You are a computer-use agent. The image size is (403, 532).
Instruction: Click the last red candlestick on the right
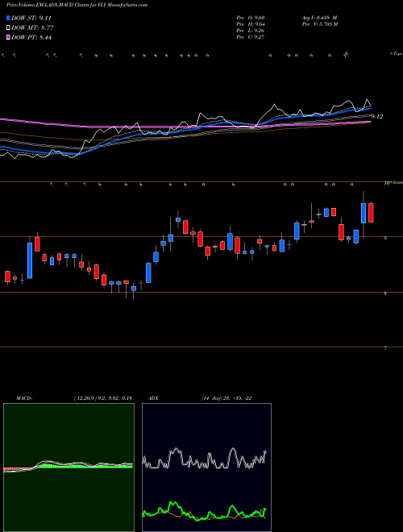pyautogui.click(x=371, y=213)
